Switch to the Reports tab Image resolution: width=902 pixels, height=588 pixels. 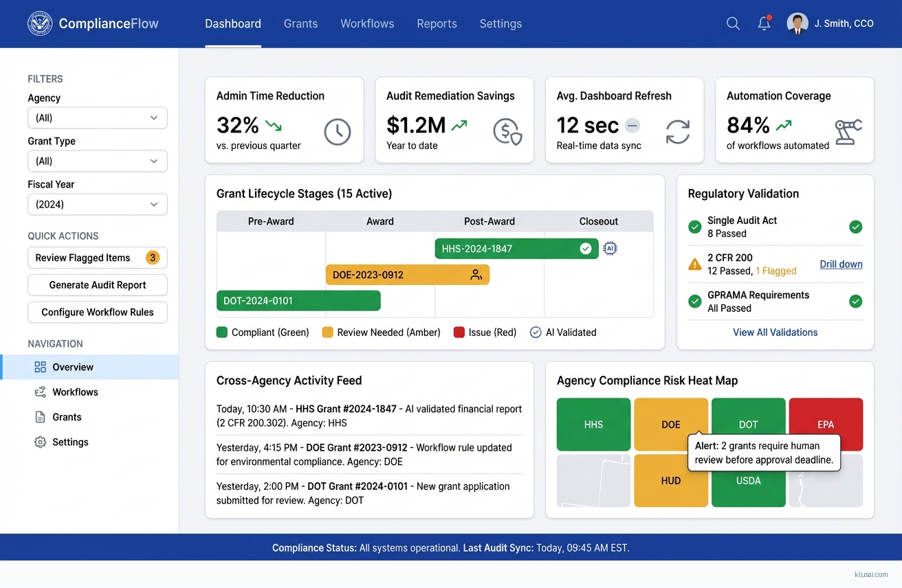tap(437, 23)
